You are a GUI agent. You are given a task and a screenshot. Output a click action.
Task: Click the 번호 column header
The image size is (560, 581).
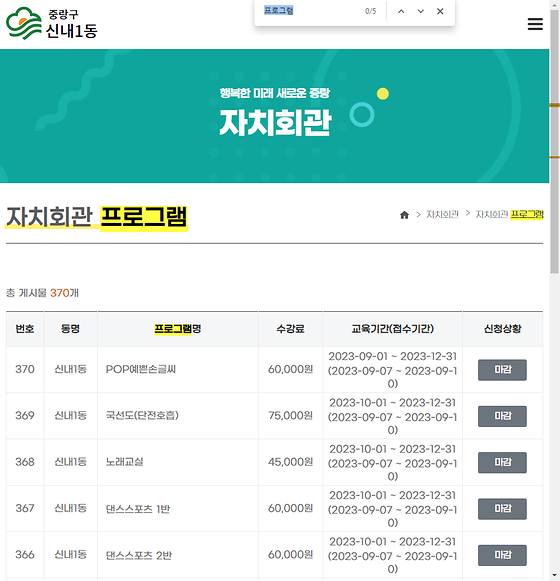pos(25,329)
